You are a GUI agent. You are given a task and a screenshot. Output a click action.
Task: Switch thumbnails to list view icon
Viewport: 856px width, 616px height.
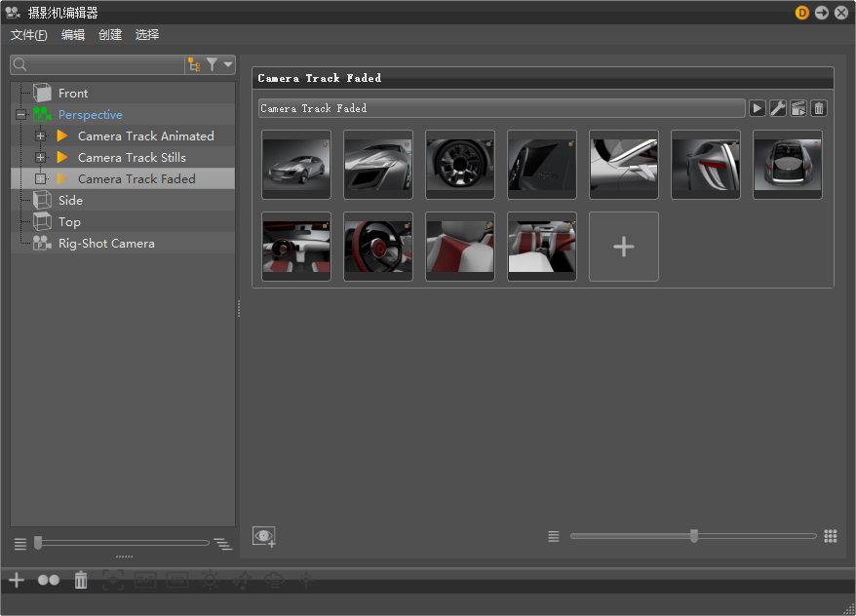(554, 536)
